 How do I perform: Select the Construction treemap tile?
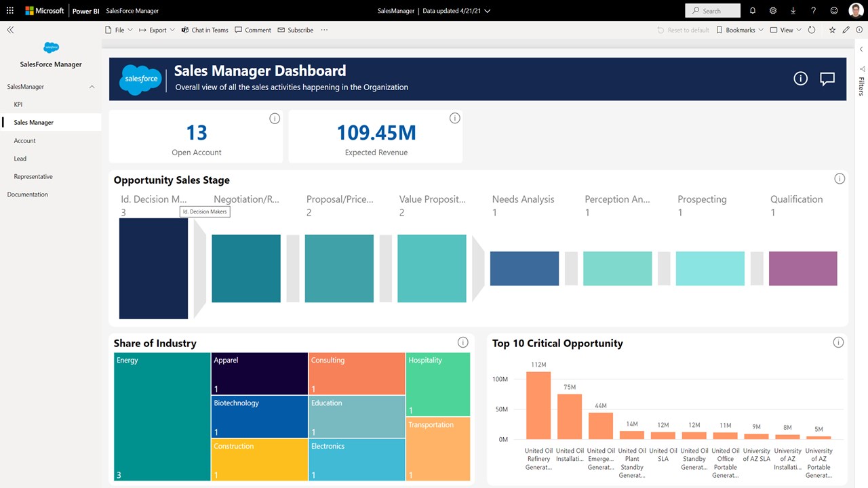(x=260, y=460)
